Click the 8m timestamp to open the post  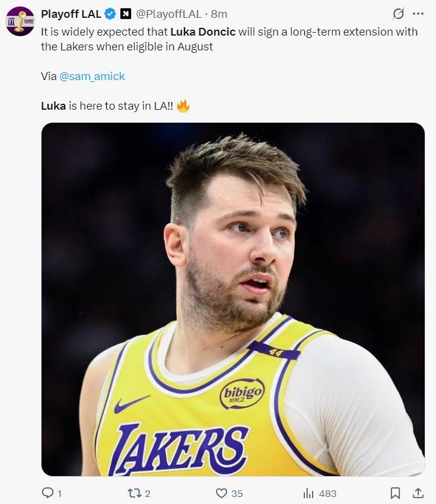click(219, 14)
